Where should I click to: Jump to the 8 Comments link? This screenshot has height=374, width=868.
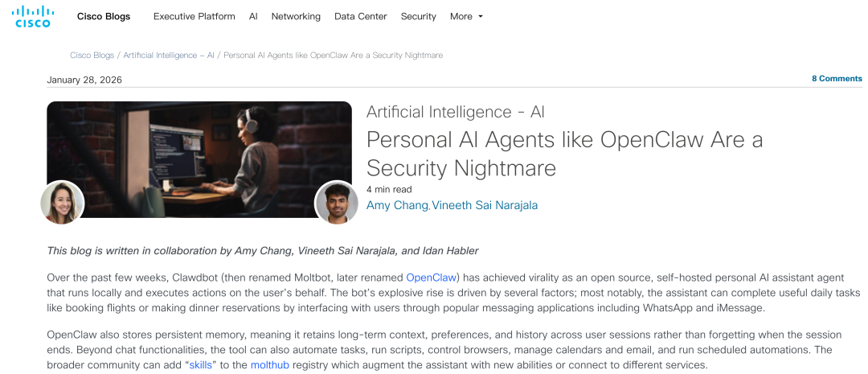837,79
